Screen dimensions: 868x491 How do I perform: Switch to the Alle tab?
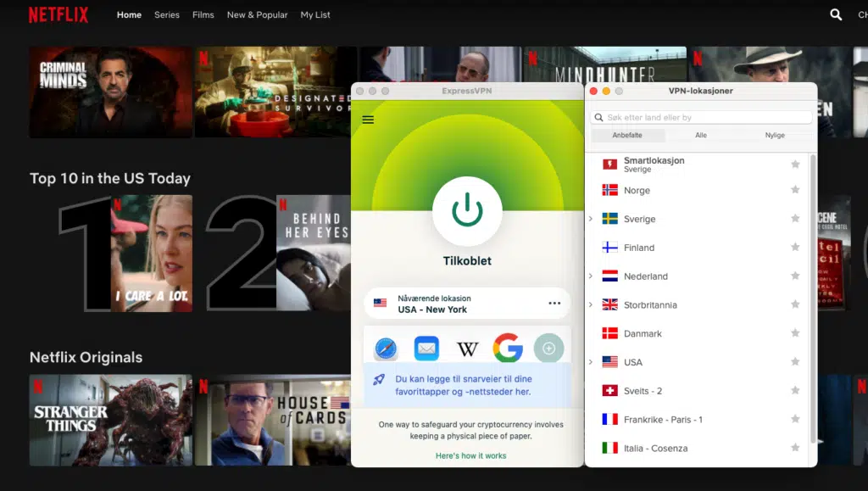701,135
